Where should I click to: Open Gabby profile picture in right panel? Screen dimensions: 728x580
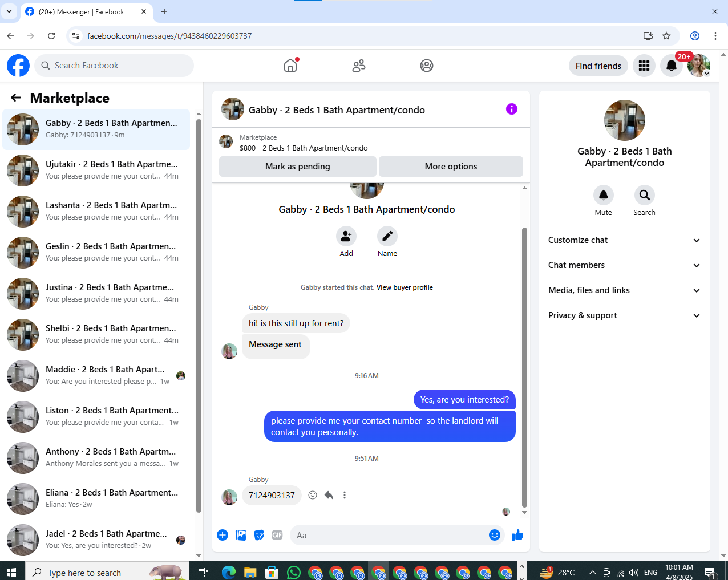tap(625, 120)
